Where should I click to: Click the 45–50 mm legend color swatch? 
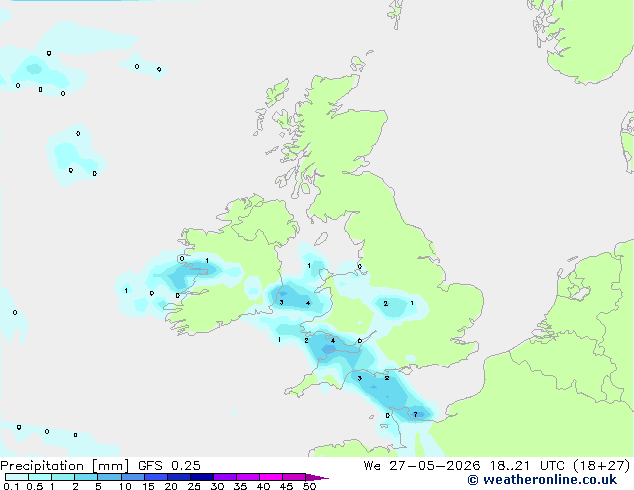[x=294, y=477]
